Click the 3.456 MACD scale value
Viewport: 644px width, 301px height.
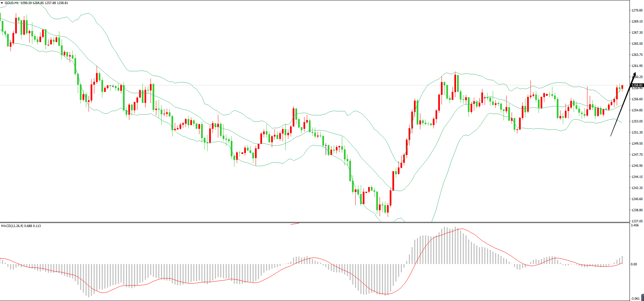coord(635,226)
